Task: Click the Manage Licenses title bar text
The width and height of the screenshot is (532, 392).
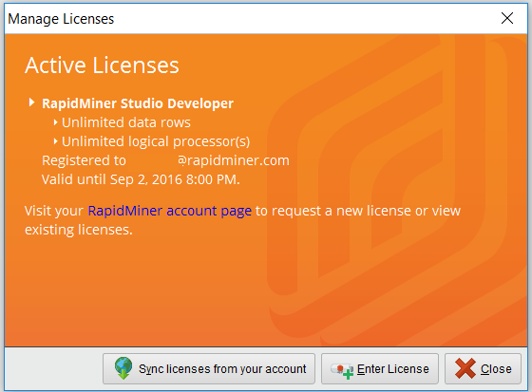Action: pyautogui.click(x=61, y=19)
